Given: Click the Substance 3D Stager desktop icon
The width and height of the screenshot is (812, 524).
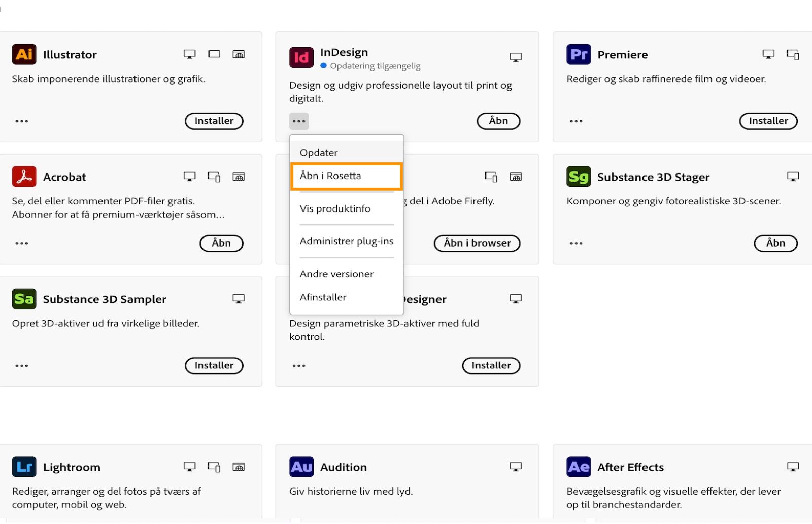Looking at the screenshot, I should click(793, 177).
